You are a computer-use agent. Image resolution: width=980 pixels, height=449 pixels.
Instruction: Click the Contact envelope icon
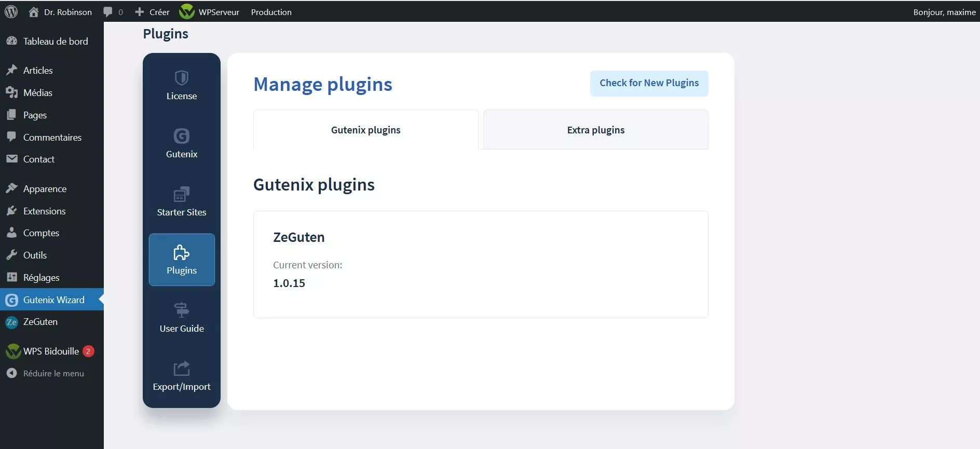click(11, 159)
